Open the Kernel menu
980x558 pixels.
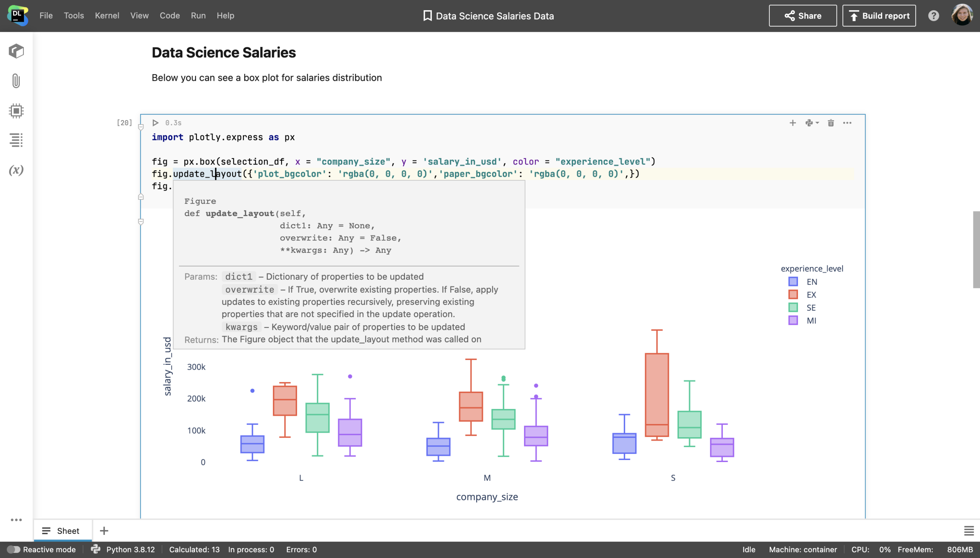click(107, 15)
